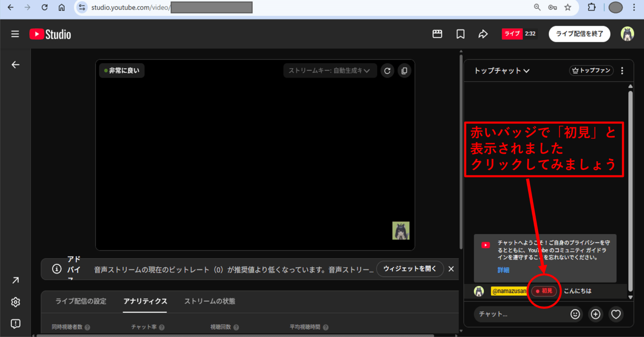Click the share arrow icon in the header
The image size is (644, 337).
(483, 34)
